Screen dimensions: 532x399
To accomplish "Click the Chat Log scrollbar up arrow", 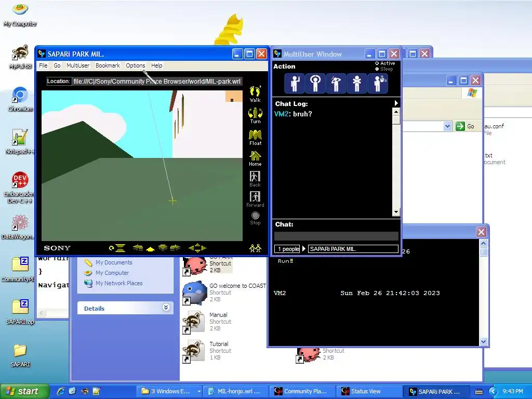I will (x=396, y=111).
